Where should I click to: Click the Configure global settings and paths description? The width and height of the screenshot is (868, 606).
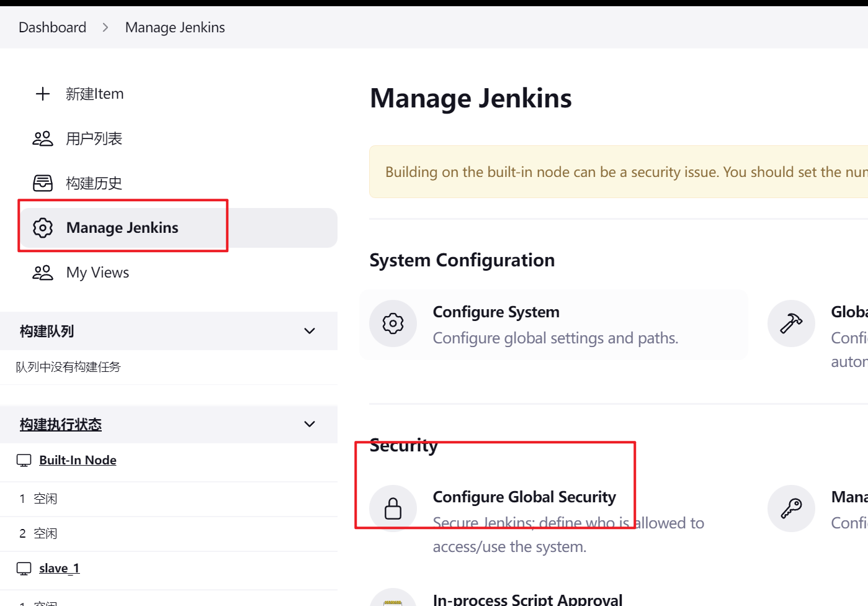[x=555, y=338]
